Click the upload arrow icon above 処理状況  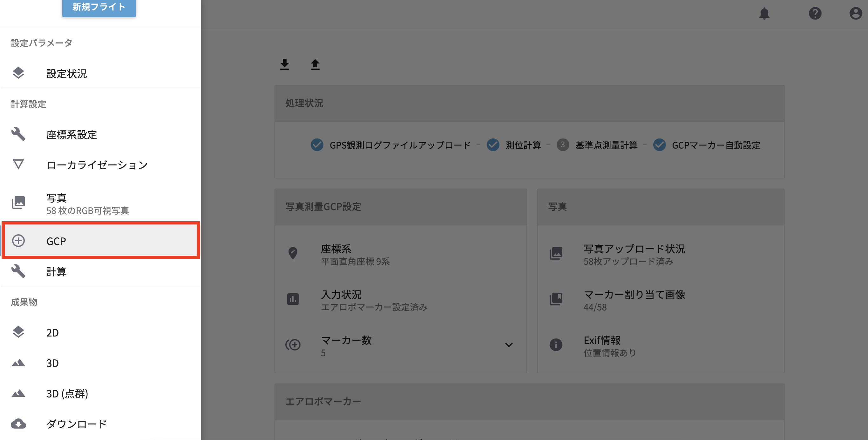[315, 64]
